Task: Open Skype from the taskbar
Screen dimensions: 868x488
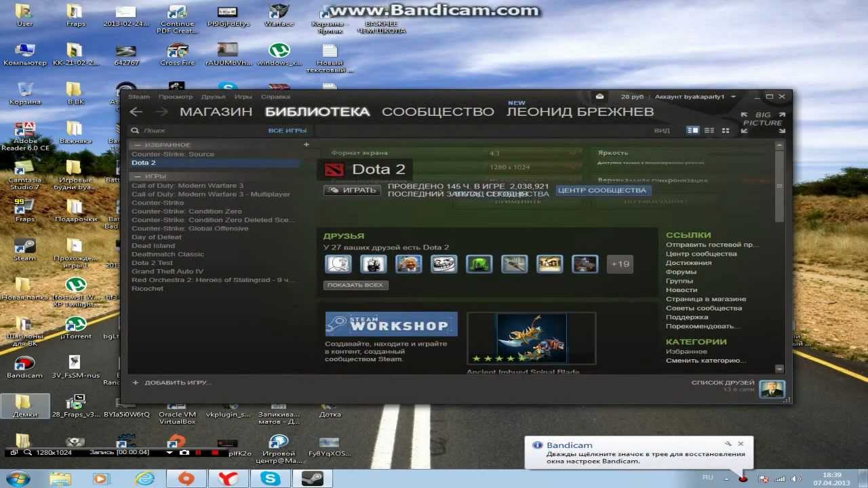Action: [x=271, y=479]
